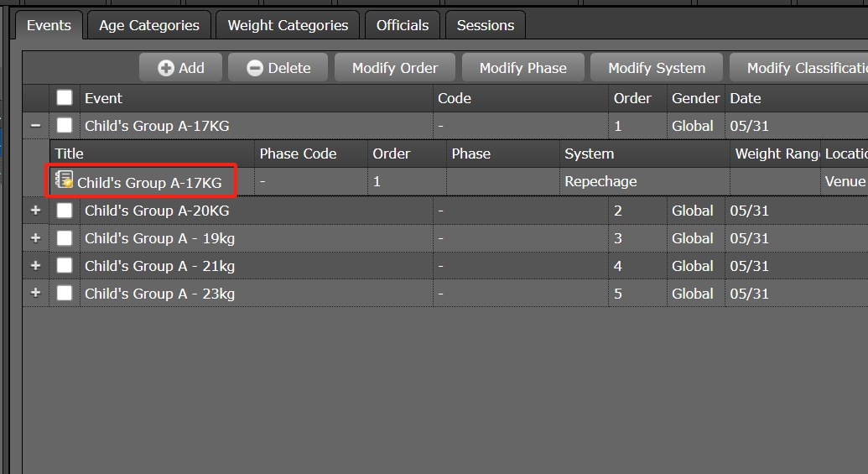Click the Modify Order button
The width and height of the screenshot is (868, 474).
click(x=395, y=68)
